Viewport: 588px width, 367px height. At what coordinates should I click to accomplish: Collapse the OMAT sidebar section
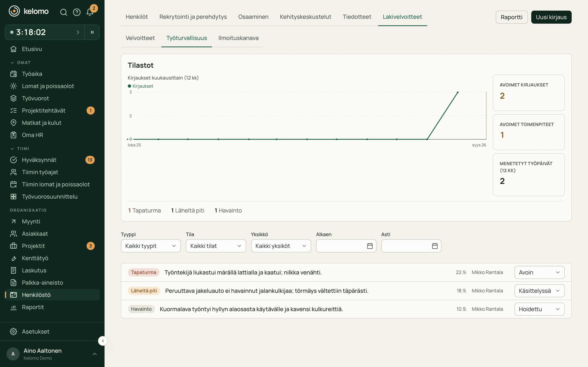pyautogui.click(x=20, y=62)
